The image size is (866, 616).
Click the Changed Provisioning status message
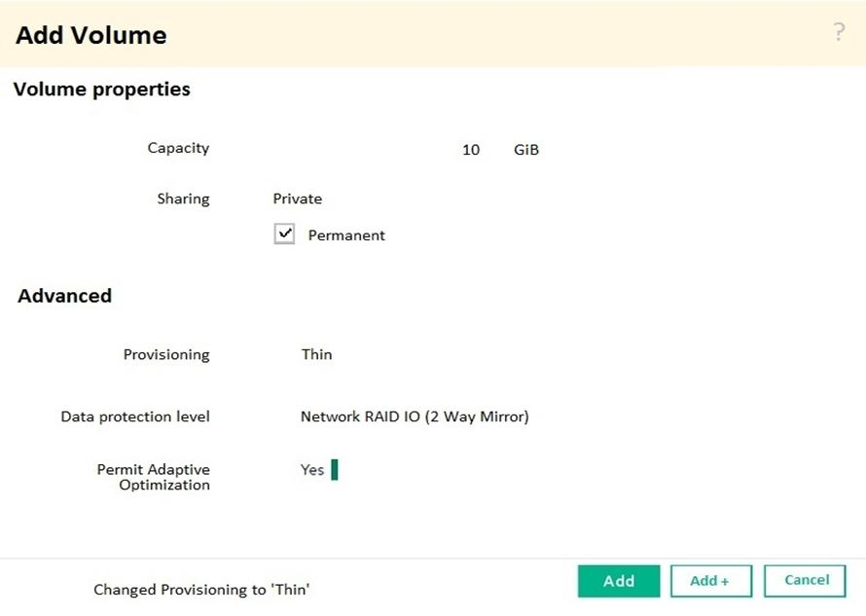[x=201, y=590]
